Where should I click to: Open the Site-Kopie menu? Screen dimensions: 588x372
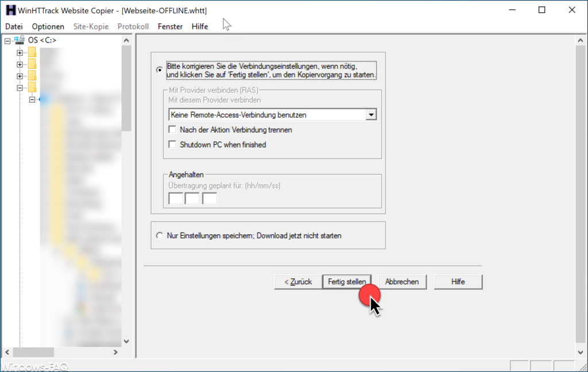[91, 26]
